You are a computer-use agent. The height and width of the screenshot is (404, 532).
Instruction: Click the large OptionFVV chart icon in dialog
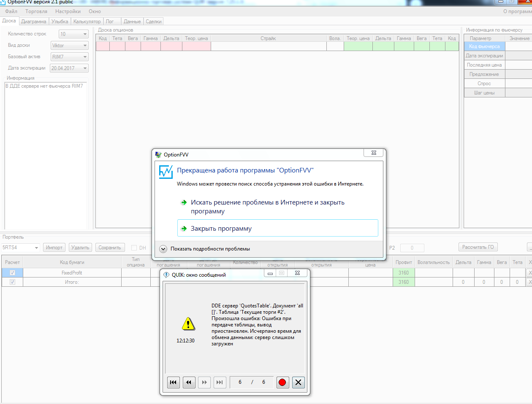(166, 172)
